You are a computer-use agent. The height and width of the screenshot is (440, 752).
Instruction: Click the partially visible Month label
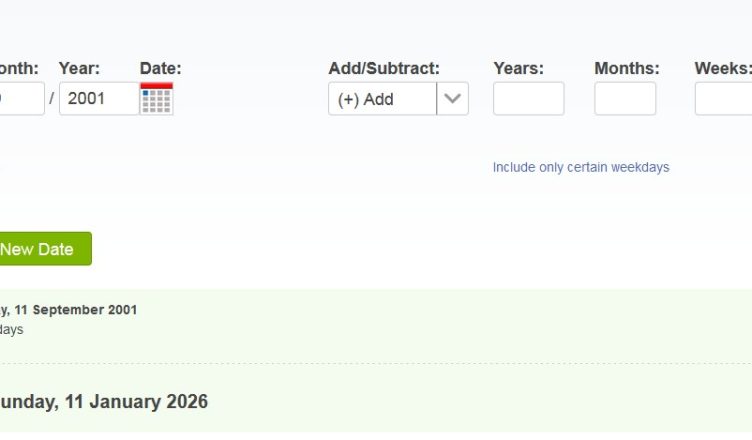(18, 68)
